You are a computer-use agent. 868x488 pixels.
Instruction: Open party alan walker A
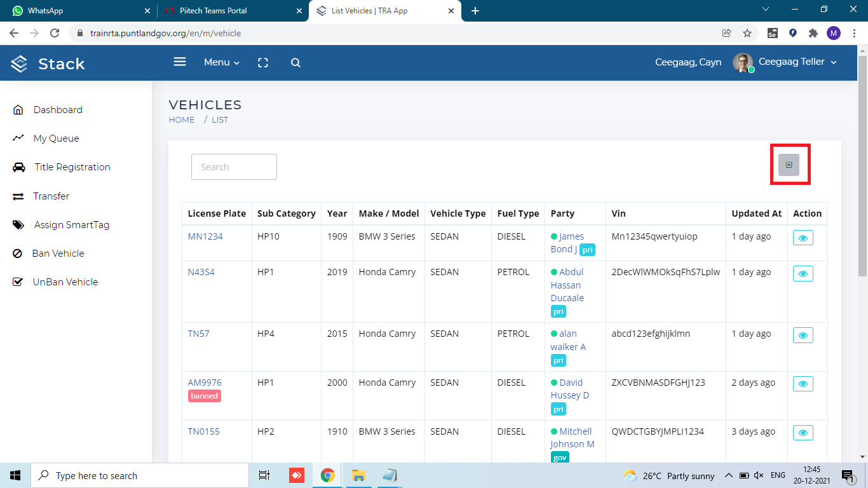(568, 340)
